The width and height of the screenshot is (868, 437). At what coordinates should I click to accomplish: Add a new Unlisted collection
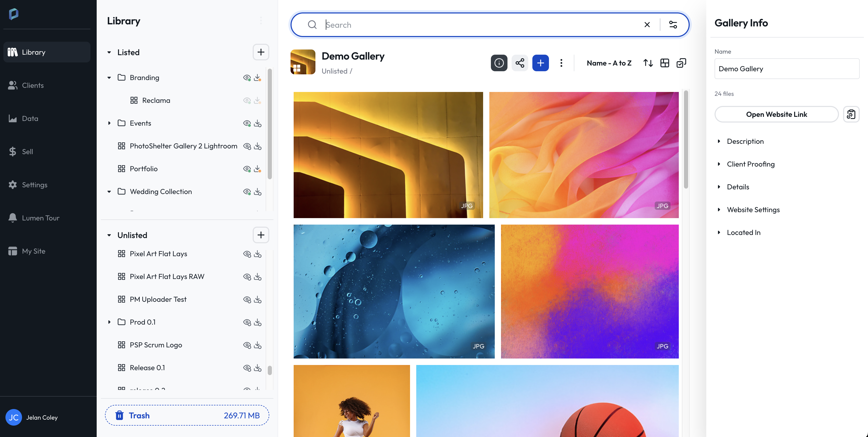coord(261,235)
